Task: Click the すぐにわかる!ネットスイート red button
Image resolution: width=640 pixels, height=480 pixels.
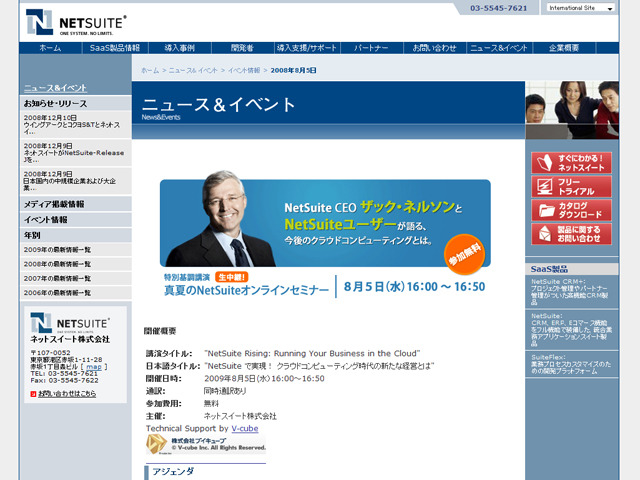Action: click(571, 163)
